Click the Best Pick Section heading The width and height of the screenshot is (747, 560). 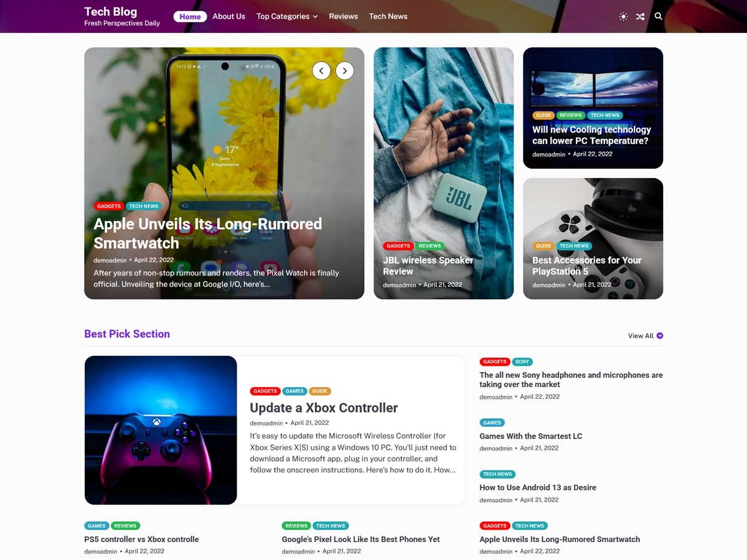pyautogui.click(x=127, y=334)
